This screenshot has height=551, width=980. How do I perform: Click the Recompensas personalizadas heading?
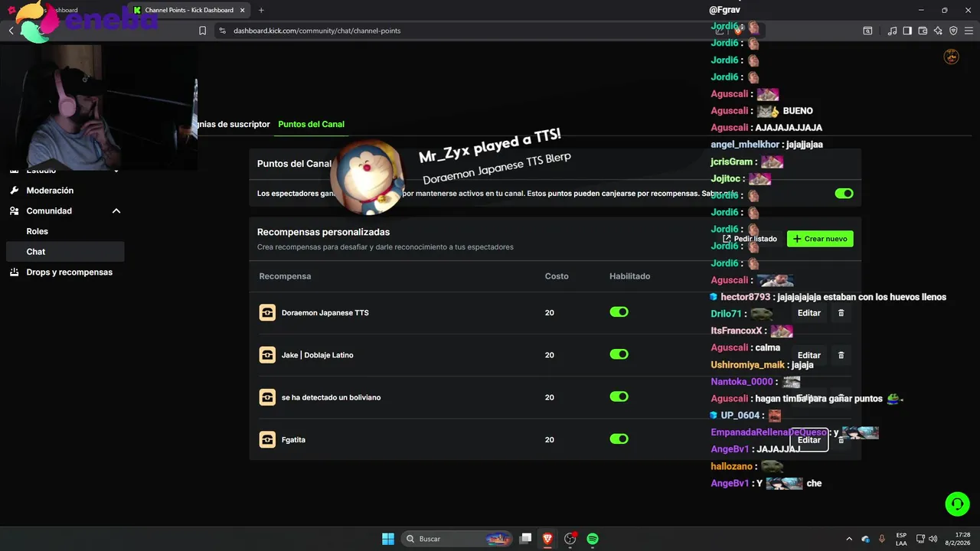[x=323, y=232]
